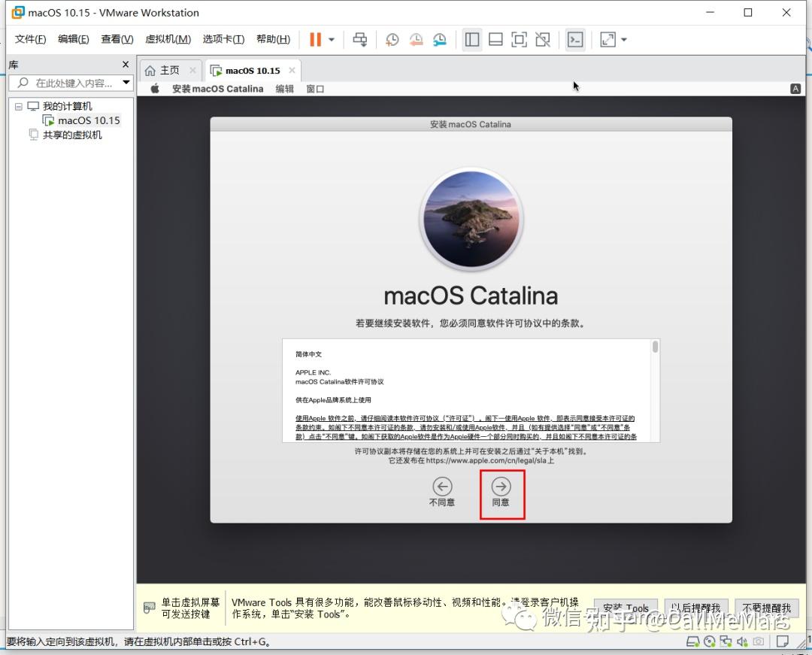Image resolution: width=812 pixels, height=655 pixels.
Task: Open the snapshot manager icon
Action: click(x=440, y=39)
